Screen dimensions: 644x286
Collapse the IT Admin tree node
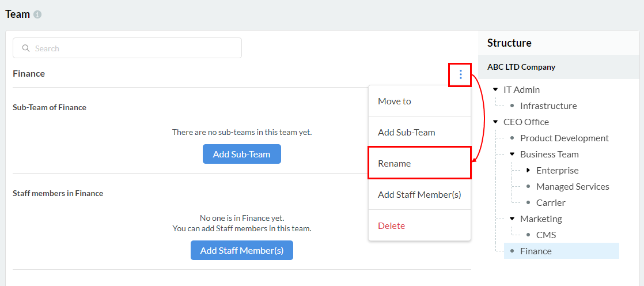click(x=495, y=89)
